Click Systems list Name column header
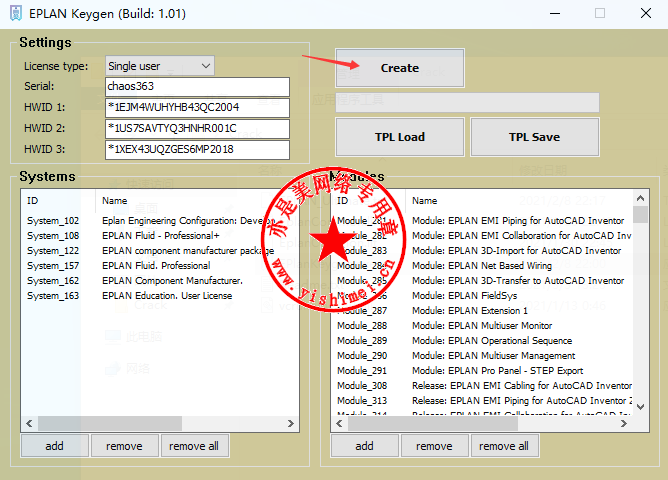Screen dimensions: 668x480 coord(197,201)
